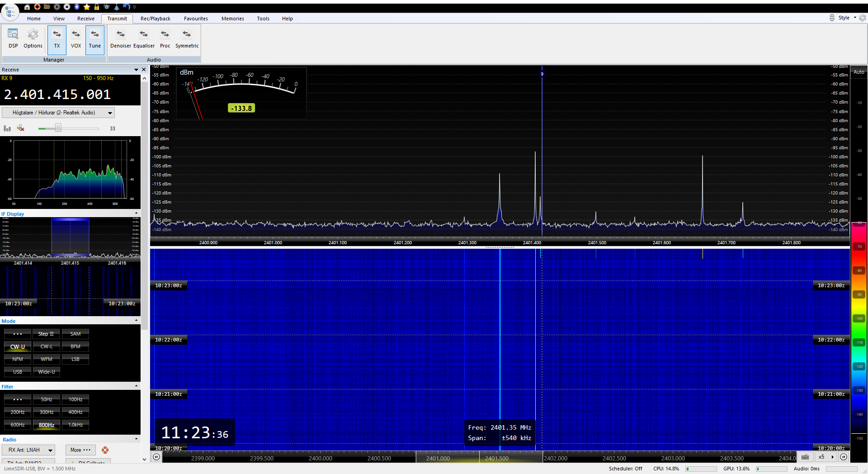
Task: Open the Rec/Playback ribbon tab
Action: [x=155, y=19]
